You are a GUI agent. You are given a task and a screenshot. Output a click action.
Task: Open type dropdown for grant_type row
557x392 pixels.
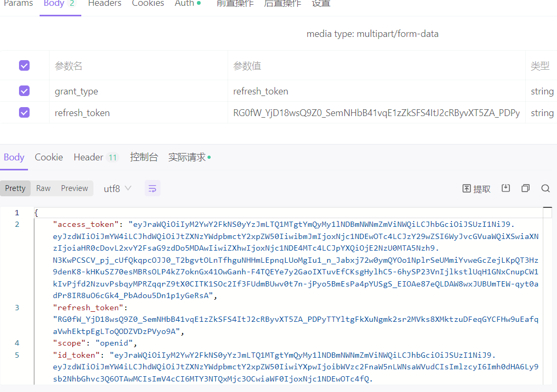click(542, 91)
